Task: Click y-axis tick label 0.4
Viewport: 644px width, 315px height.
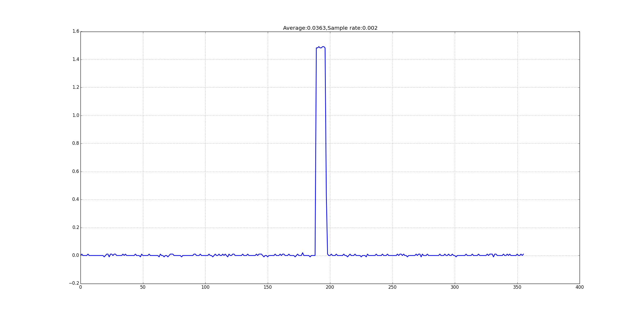Action: tap(76, 199)
